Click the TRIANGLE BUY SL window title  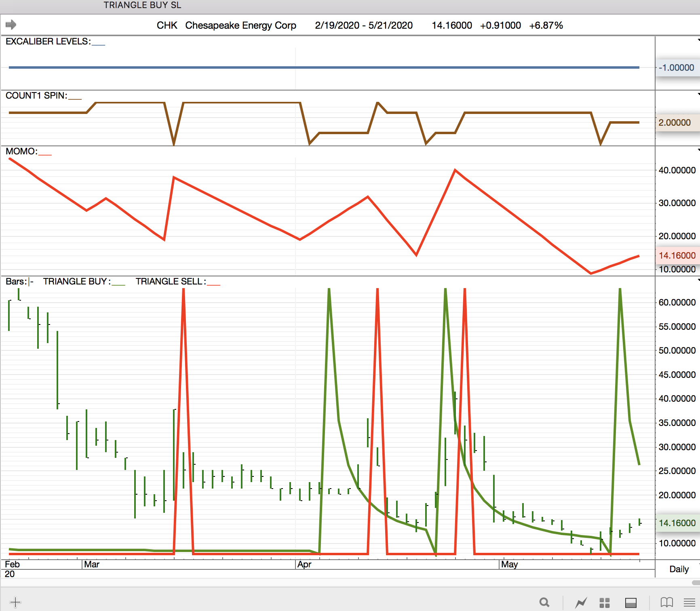point(142,5)
